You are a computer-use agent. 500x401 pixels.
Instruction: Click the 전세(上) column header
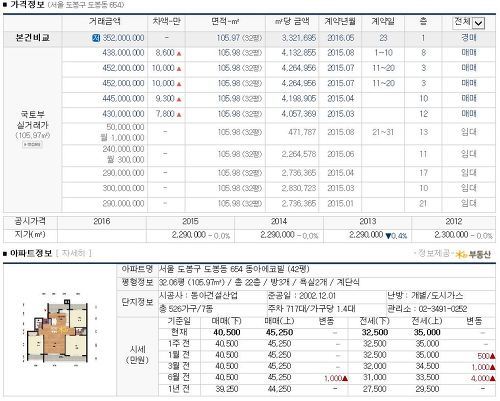[427, 321]
